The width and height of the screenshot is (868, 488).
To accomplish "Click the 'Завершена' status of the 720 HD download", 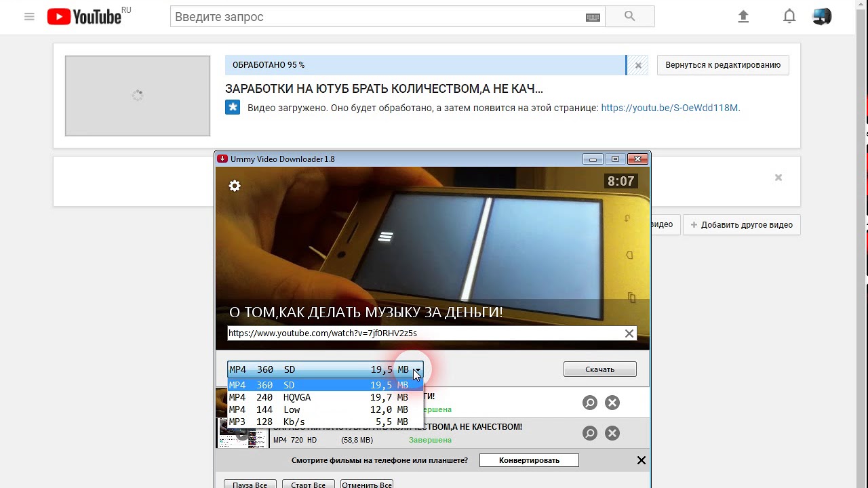I will [430, 440].
